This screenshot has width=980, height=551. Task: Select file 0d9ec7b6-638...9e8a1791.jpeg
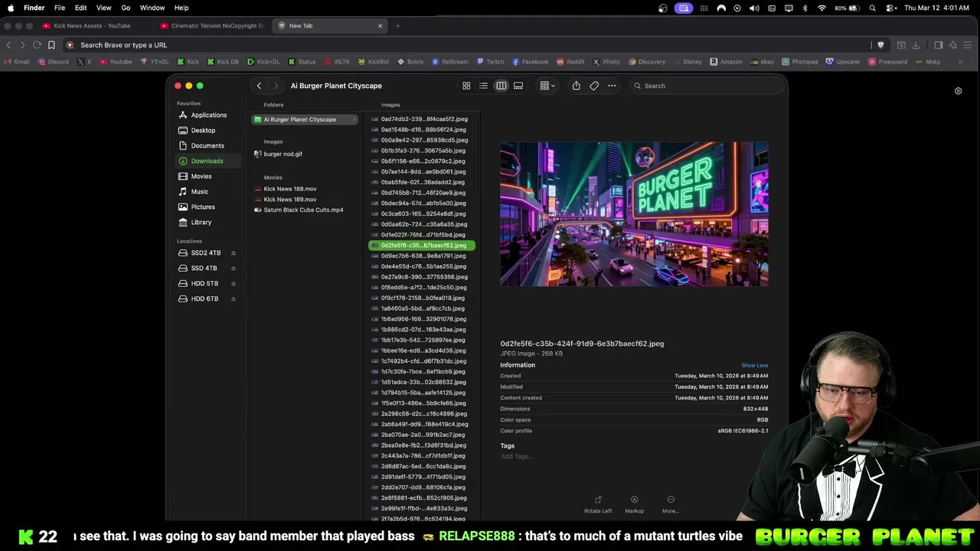[x=422, y=256]
